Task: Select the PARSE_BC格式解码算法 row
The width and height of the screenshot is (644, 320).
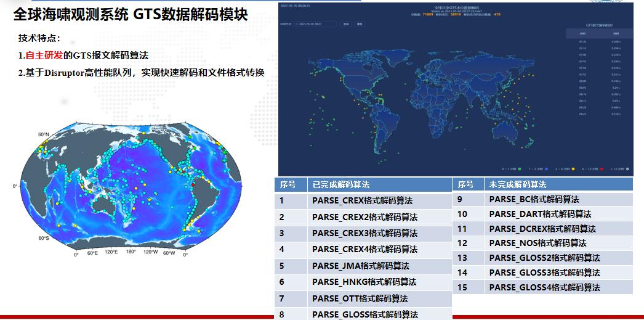Action: pyautogui.click(x=542, y=200)
